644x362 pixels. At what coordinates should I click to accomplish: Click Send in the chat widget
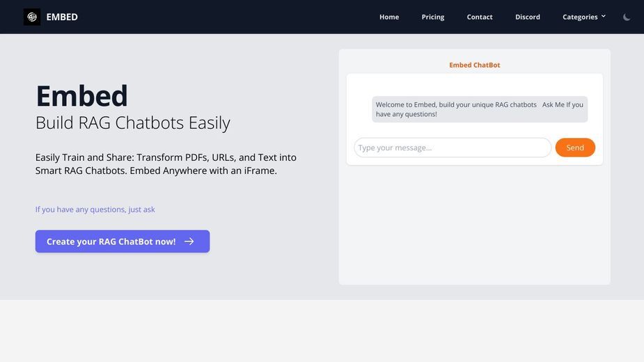[575, 148]
